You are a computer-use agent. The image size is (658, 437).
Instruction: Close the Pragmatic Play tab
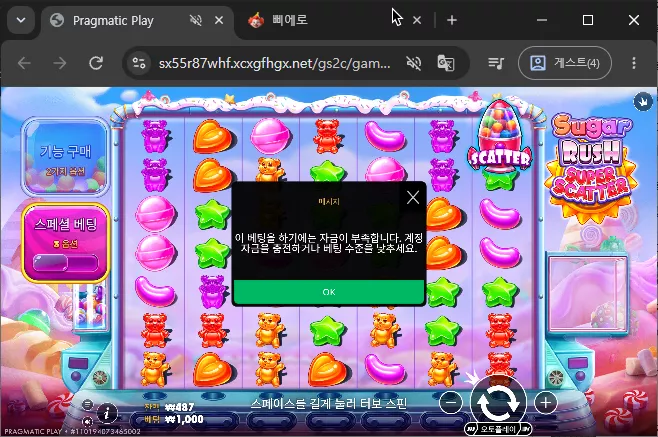[x=219, y=20]
